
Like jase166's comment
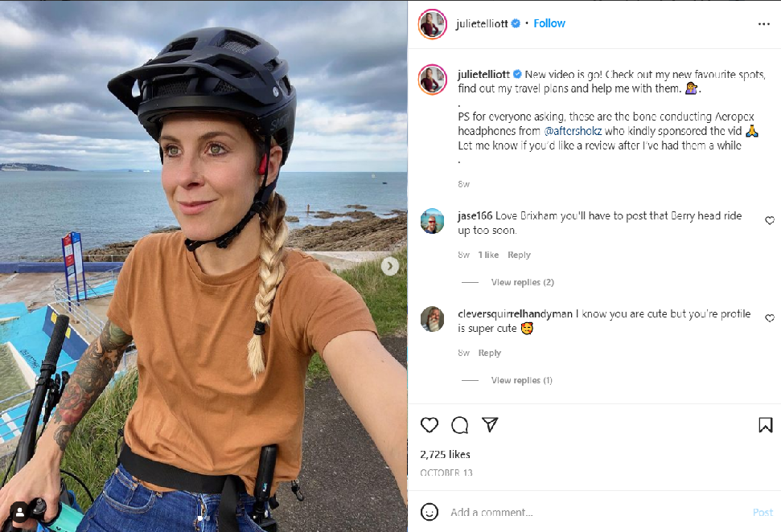pos(770,221)
